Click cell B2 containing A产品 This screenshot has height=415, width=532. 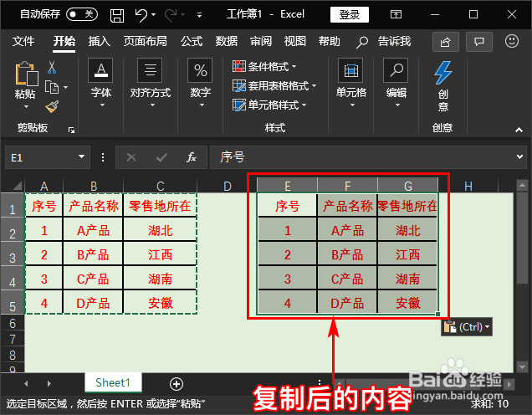pyautogui.click(x=93, y=230)
